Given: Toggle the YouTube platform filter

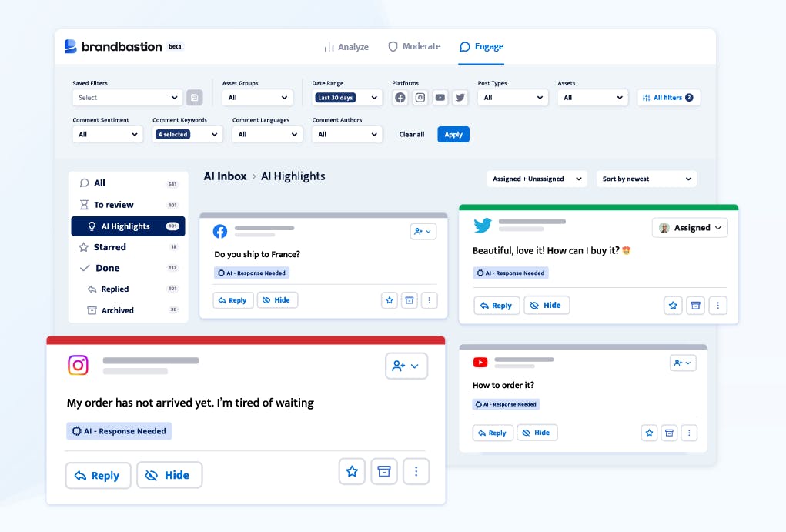Looking at the screenshot, I should (x=440, y=97).
